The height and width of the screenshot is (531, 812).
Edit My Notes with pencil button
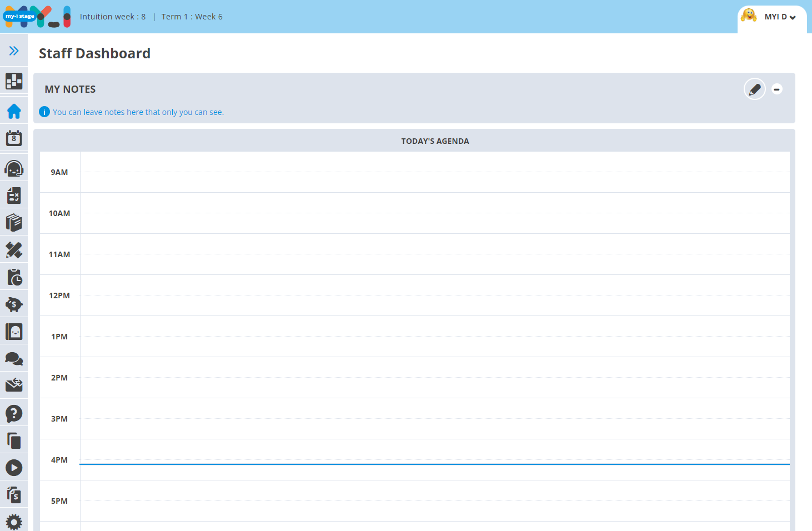click(x=754, y=89)
